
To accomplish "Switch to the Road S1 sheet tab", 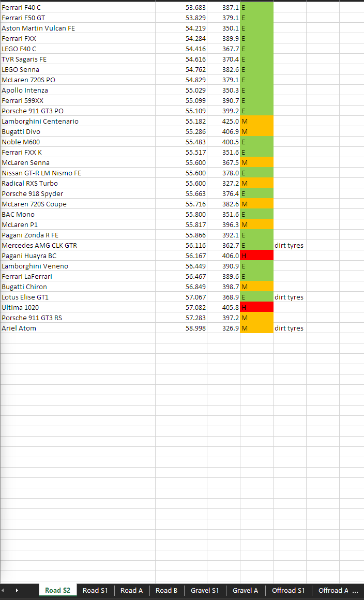I will pos(95,590).
